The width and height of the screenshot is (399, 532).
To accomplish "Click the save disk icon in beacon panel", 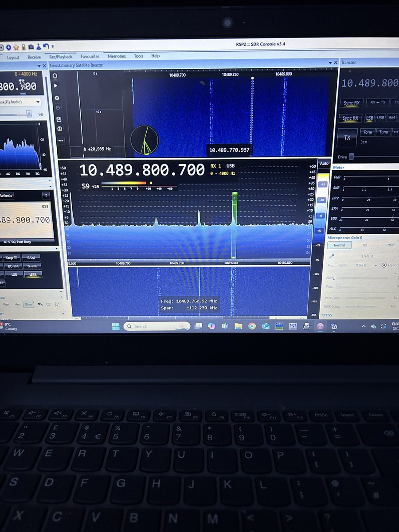I will point(59,119).
